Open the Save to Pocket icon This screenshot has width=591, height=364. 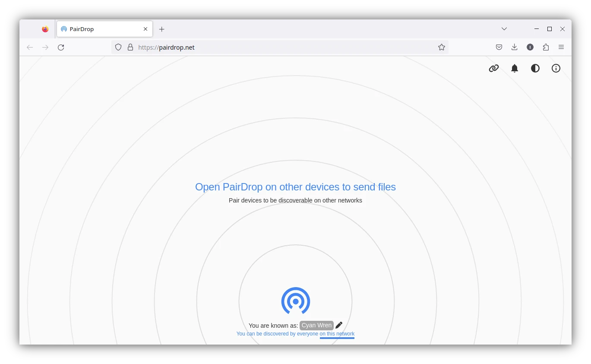pos(499,47)
